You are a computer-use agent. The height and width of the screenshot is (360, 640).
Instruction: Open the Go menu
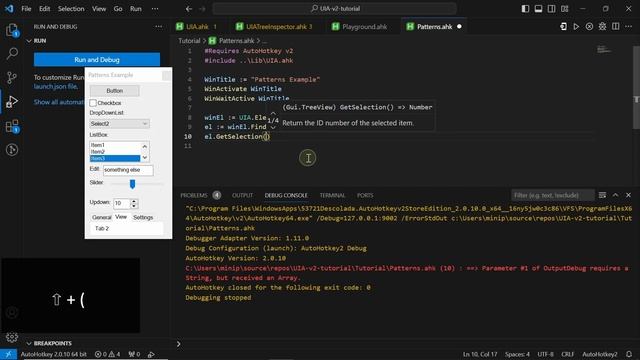[x=118, y=9]
